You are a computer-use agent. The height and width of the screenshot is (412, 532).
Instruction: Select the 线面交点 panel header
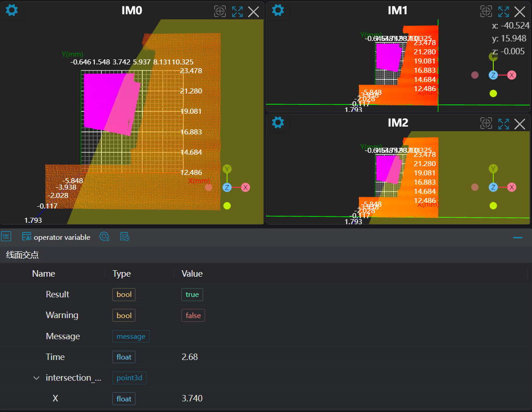(x=23, y=255)
